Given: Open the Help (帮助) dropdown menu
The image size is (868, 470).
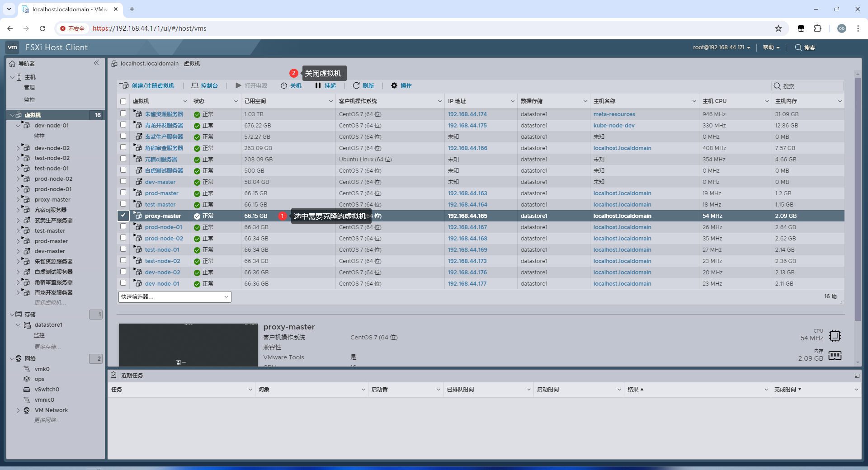Looking at the screenshot, I should pos(771,47).
